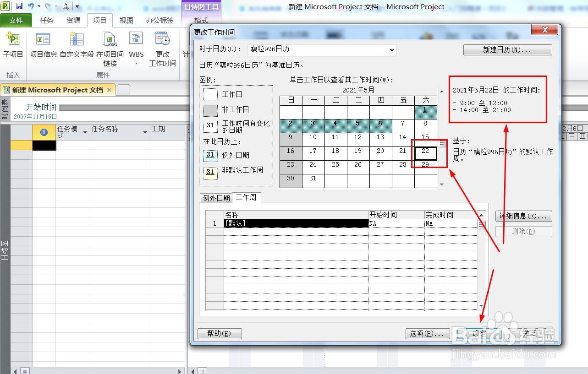Click the 帮助(H) button

pos(219,334)
